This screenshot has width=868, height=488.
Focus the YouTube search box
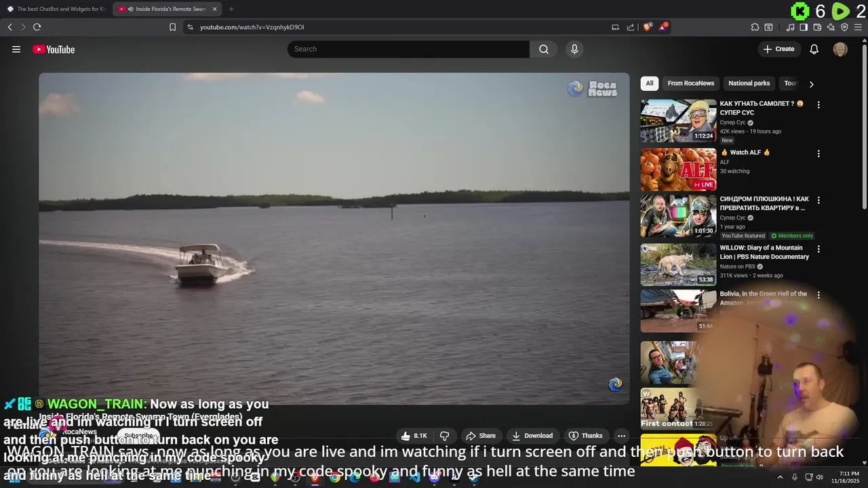point(408,49)
